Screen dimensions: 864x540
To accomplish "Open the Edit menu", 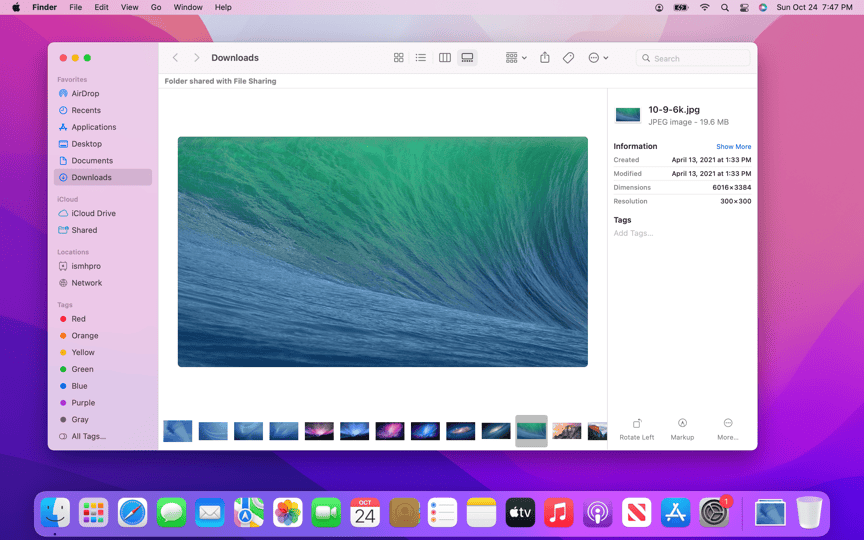I will click(101, 7).
